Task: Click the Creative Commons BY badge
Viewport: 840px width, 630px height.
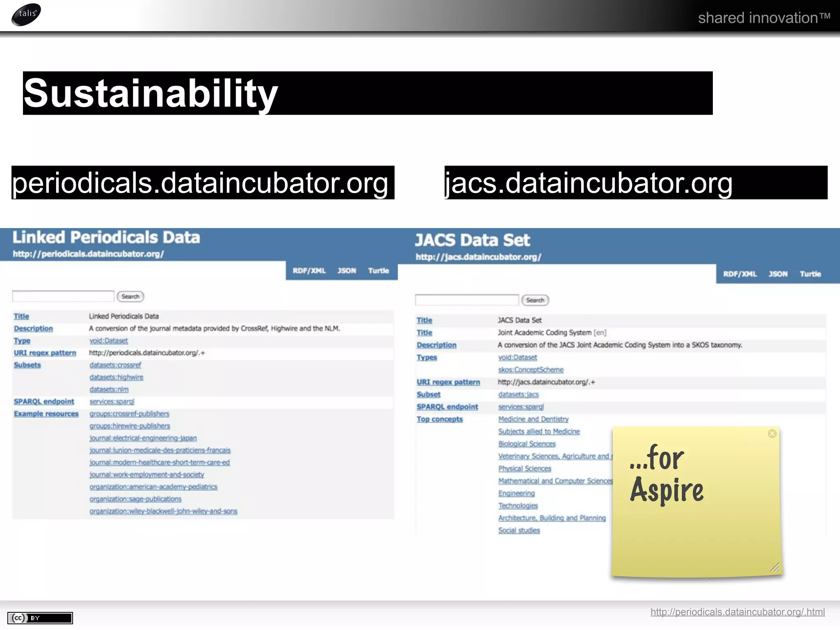Action: [x=40, y=618]
